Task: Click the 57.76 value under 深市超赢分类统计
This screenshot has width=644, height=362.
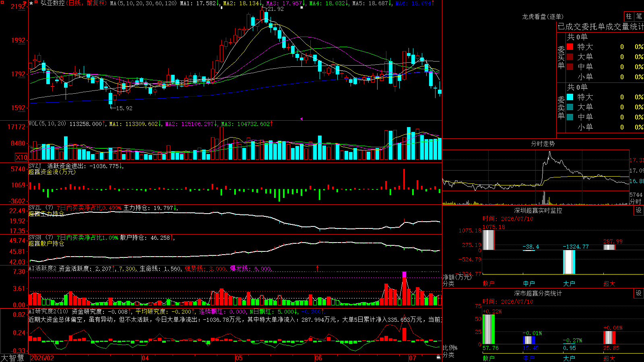Action: click(x=491, y=348)
